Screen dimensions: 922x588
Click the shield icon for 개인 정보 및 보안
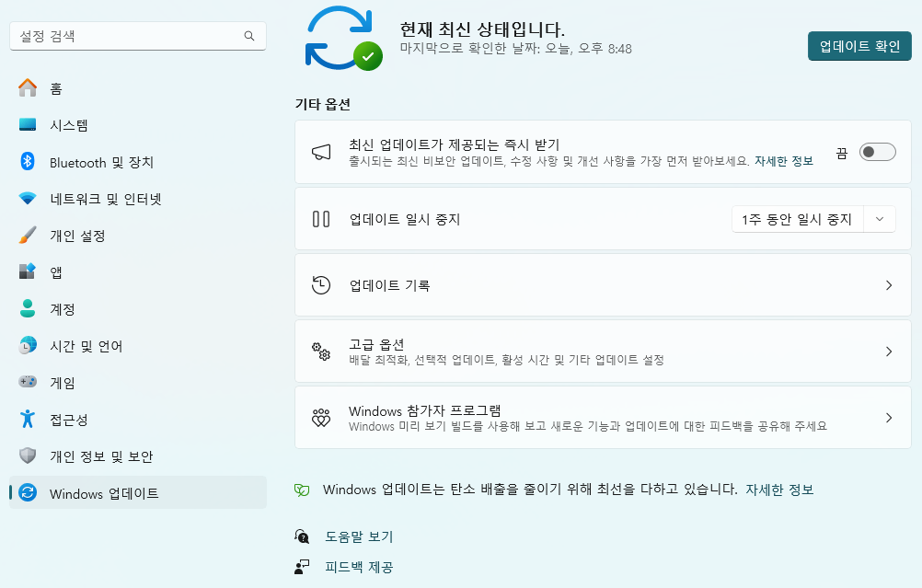pyautogui.click(x=28, y=455)
